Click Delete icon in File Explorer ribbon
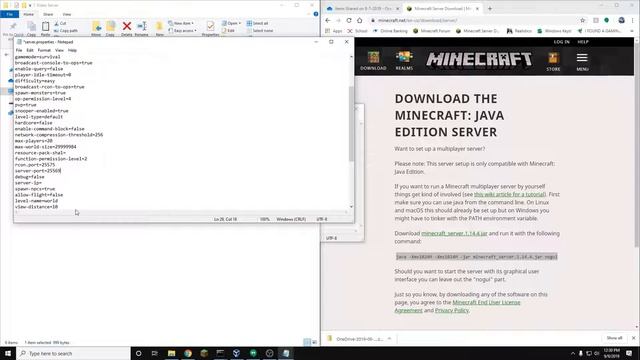640x360 pixels. point(127,27)
